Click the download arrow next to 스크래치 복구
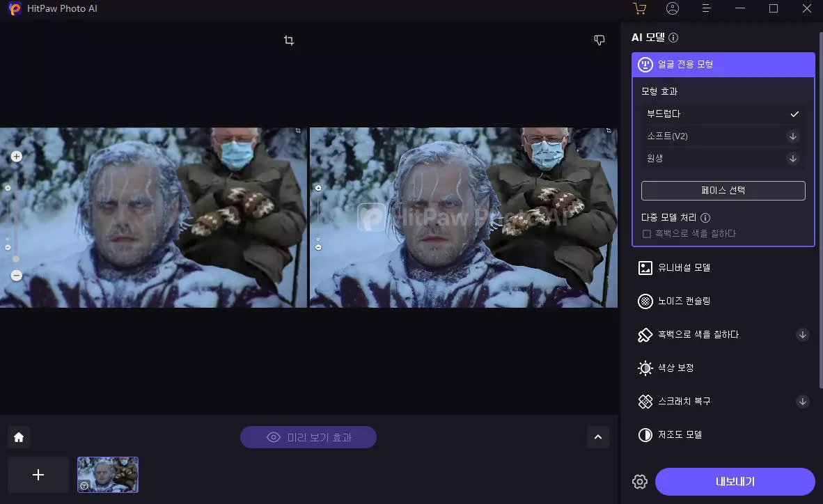Image resolution: width=823 pixels, height=504 pixels. click(802, 402)
